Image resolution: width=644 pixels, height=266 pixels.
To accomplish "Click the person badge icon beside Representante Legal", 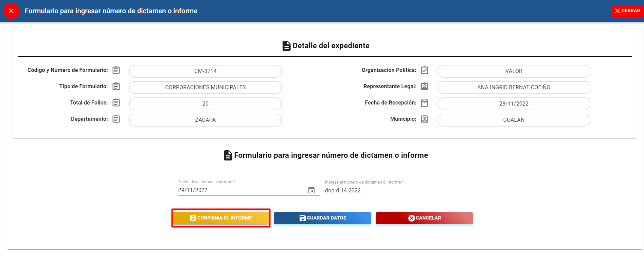I will coord(425,87).
